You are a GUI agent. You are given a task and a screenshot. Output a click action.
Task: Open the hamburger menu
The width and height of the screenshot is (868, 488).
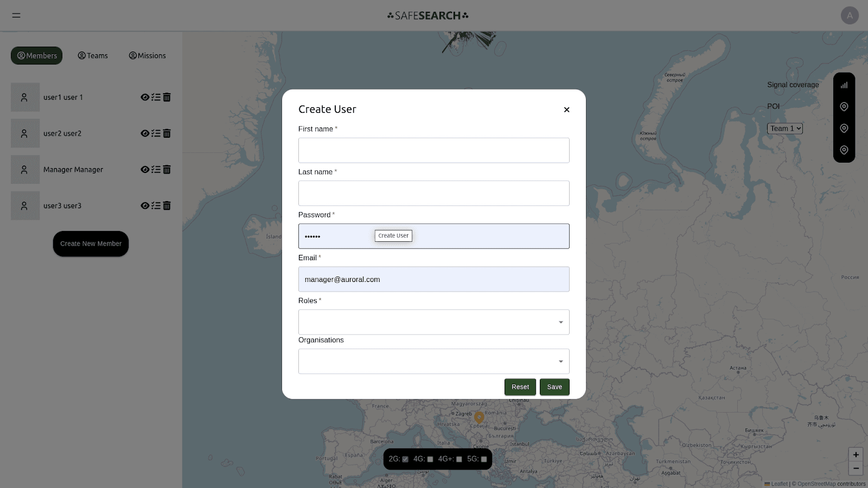click(x=16, y=15)
